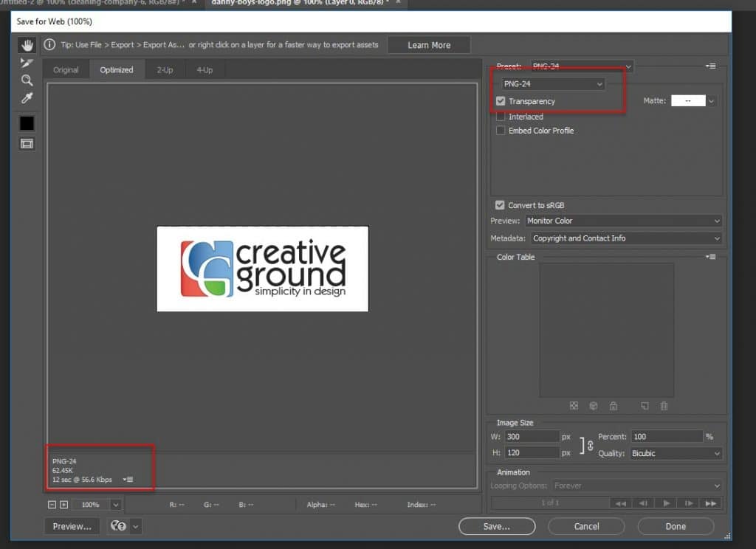756x549 pixels.
Task: Click the Cancel button
Action: coord(586,526)
